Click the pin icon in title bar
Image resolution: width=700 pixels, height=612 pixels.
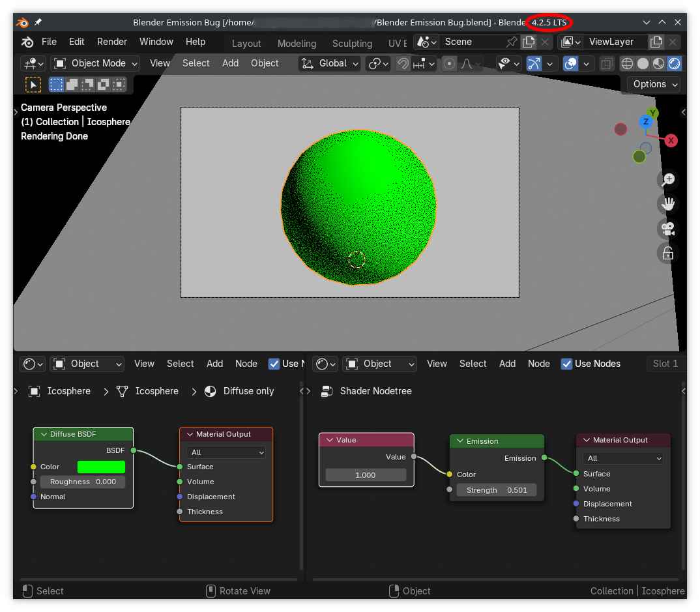(38, 22)
